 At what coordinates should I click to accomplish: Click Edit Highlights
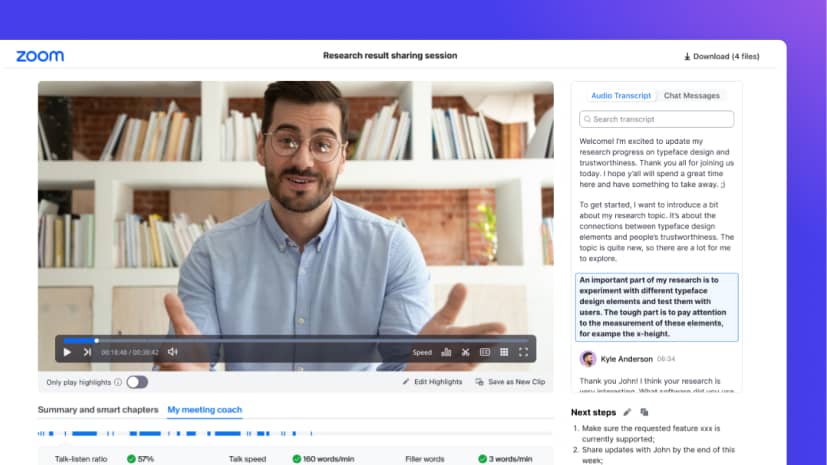[x=432, y=382]
